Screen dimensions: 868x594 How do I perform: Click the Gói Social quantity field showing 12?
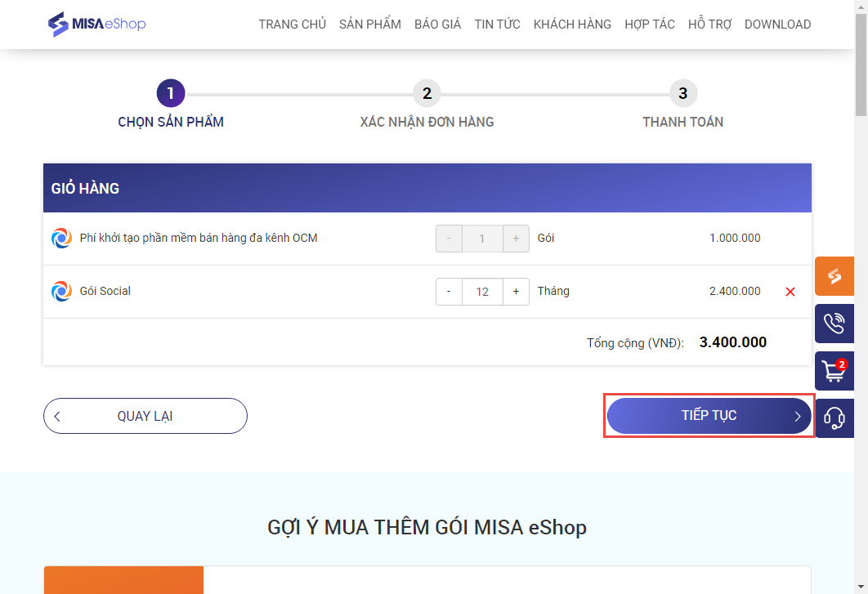[x=482, y=292]
